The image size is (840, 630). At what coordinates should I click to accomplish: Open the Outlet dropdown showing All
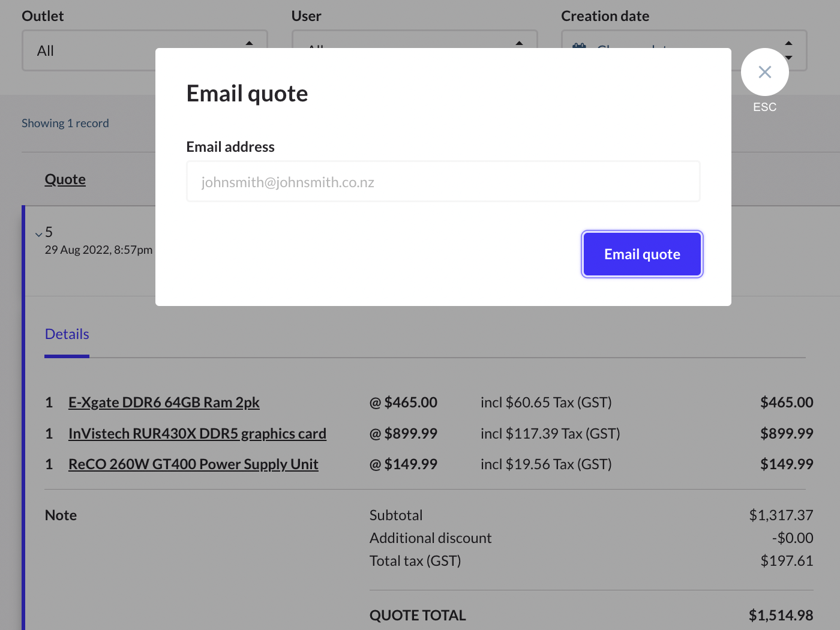pos(120,50)
